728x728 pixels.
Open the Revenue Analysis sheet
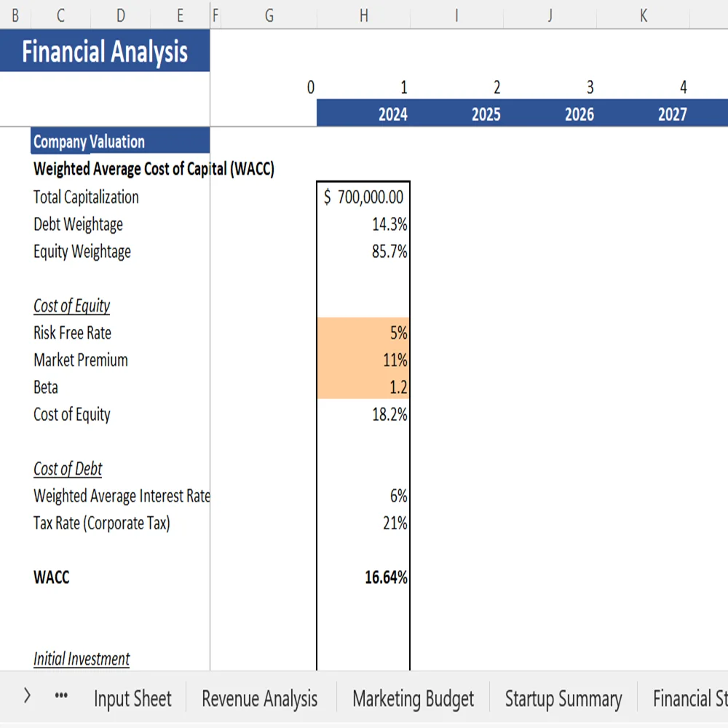click(259, 698)
